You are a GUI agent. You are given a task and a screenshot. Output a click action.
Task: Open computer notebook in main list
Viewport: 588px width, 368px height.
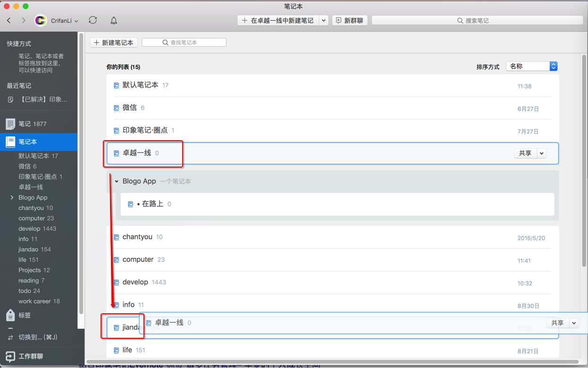click(333, 260)
